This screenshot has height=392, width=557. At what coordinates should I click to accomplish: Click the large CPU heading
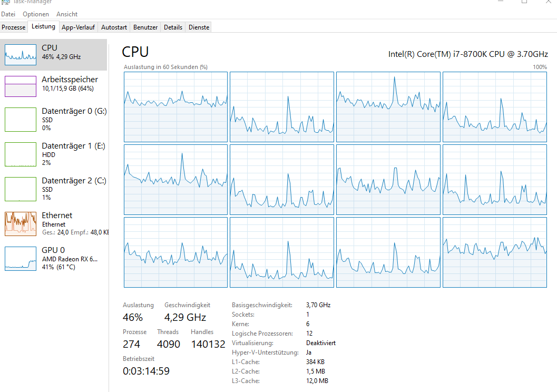pos(135,52)
